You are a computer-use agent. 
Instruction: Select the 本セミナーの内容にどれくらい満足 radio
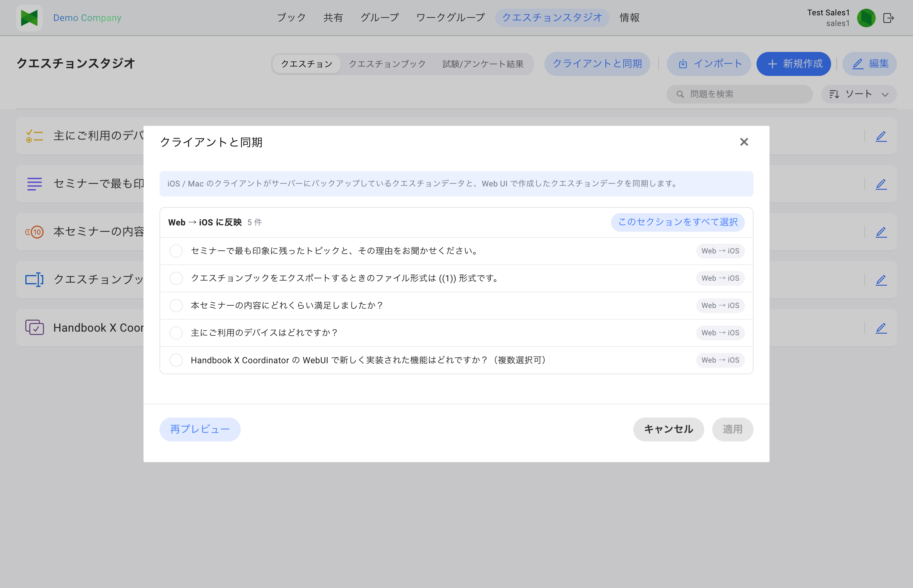(x=176, y=306)
